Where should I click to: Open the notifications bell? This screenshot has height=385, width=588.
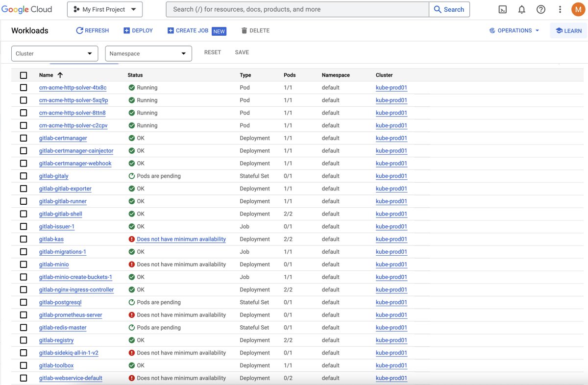pos(522,9)
